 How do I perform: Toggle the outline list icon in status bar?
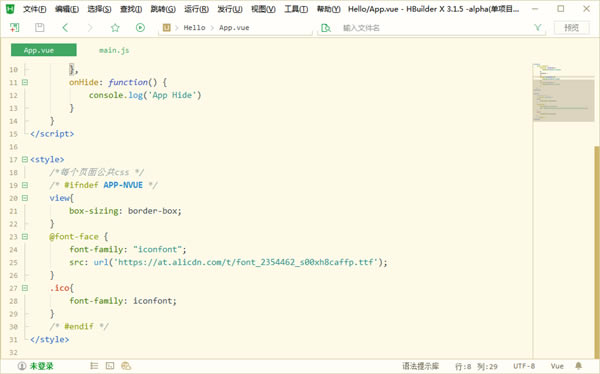(94, 366)
